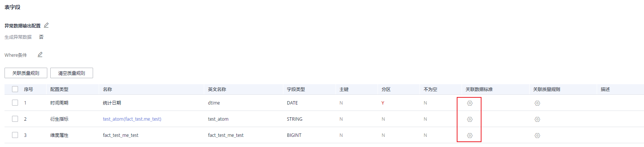This screenshot has height=147, width=644.
Task: Open 关联质量规则 gear for the fact_test_me_test row
Action: coord(537,135)
